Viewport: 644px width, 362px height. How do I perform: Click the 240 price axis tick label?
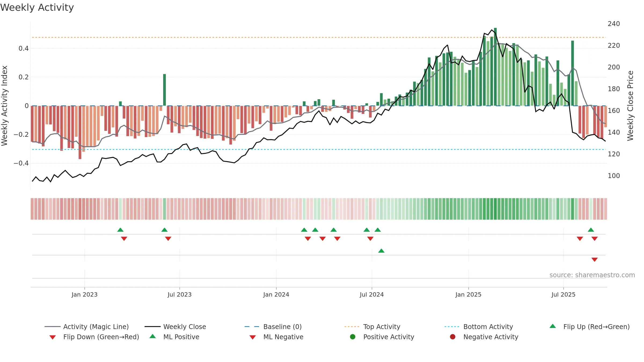[x=614, y=24]
